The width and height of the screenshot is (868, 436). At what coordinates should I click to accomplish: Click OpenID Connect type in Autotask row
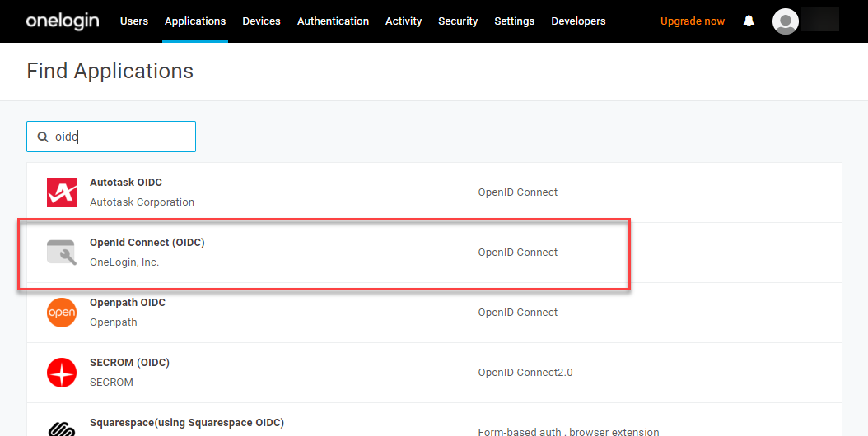click(x=518, y=192)
